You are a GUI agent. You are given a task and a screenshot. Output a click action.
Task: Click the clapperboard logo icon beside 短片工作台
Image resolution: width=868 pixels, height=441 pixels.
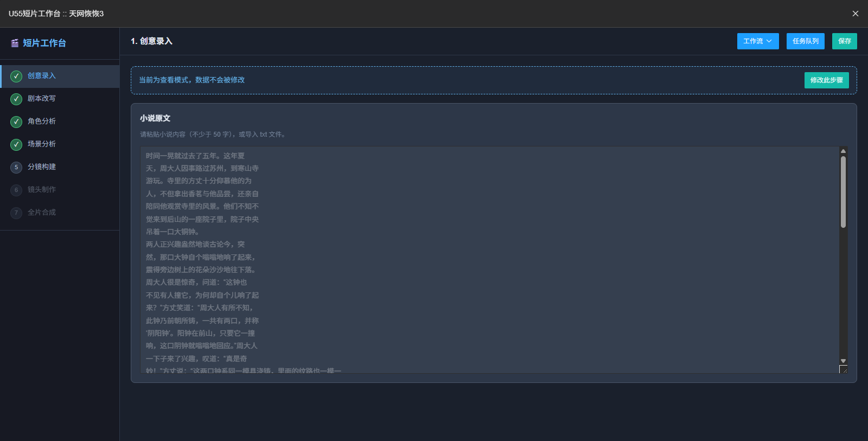click(x=15, y=43)
